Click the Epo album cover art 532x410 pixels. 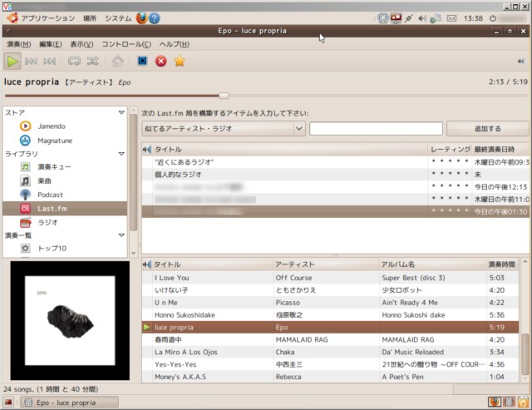point(70,320)
